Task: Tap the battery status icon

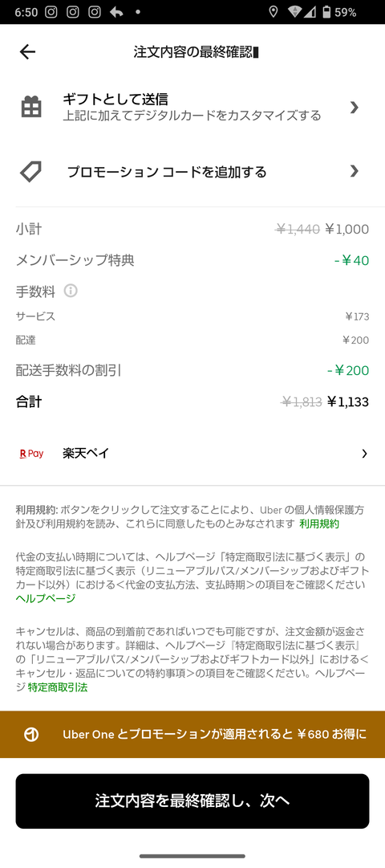Action: 326,12
